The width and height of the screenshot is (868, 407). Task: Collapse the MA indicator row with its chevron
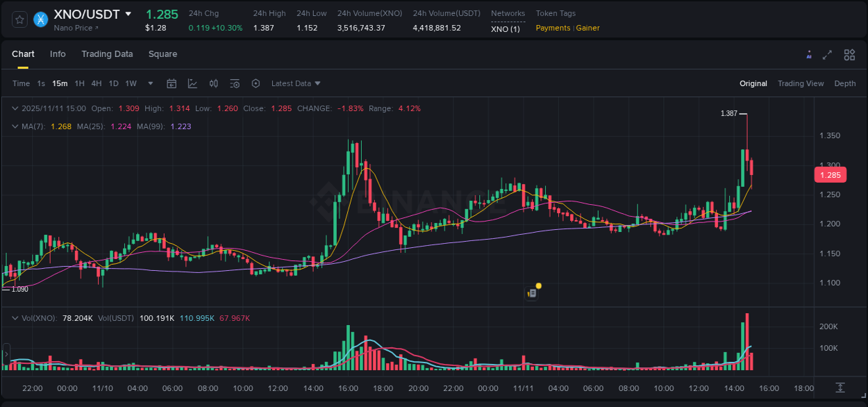(15, 126)
